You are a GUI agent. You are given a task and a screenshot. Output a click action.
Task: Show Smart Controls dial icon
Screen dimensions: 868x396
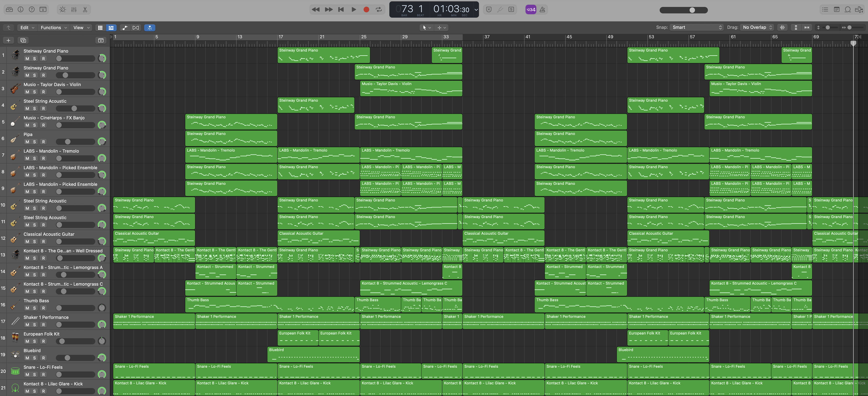point(63,10)
